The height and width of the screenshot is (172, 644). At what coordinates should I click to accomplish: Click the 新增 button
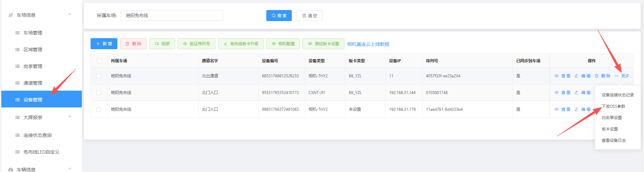pos(104,44)
